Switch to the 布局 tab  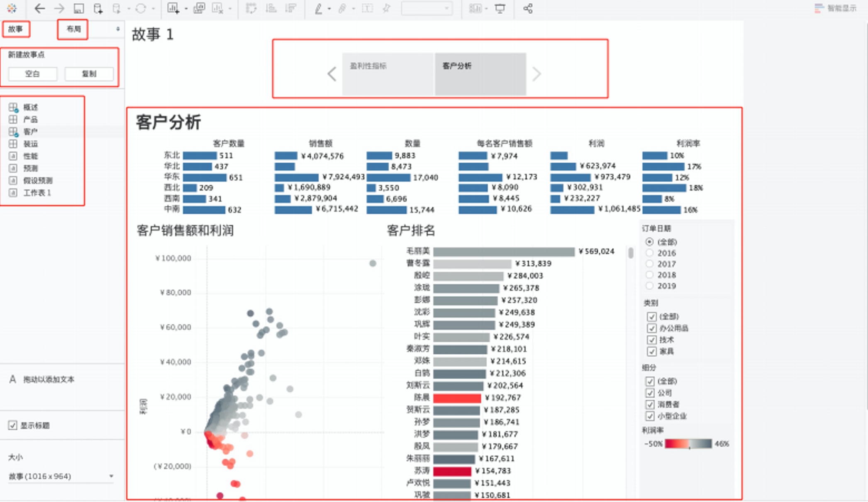pos(73,29)
